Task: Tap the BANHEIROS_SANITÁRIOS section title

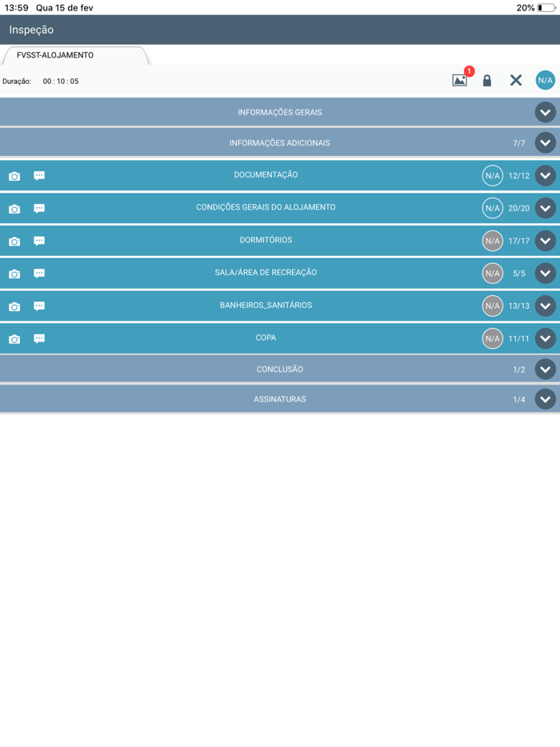Action: tap(266, 306)
